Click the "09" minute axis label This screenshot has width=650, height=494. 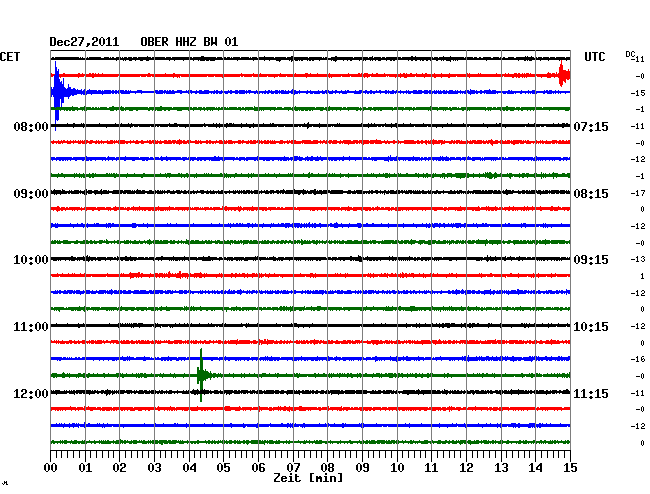[362, 467]
